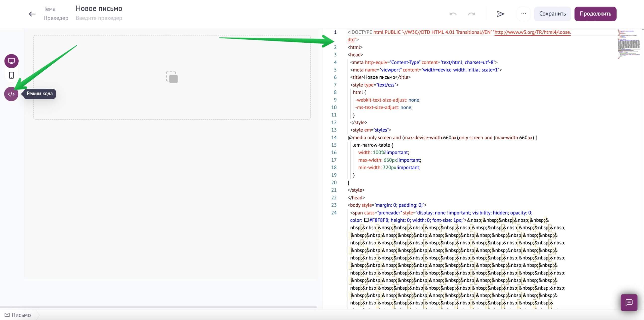Click the '@media only screen' line
Viewport: 644px width, 320px height.
442,137
